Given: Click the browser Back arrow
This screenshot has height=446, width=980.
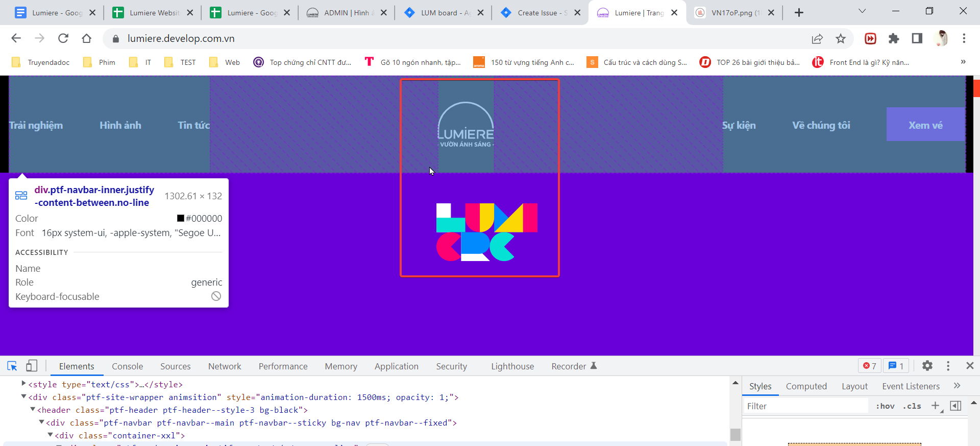Looking at the screenshot, I should tap(16, 38).
